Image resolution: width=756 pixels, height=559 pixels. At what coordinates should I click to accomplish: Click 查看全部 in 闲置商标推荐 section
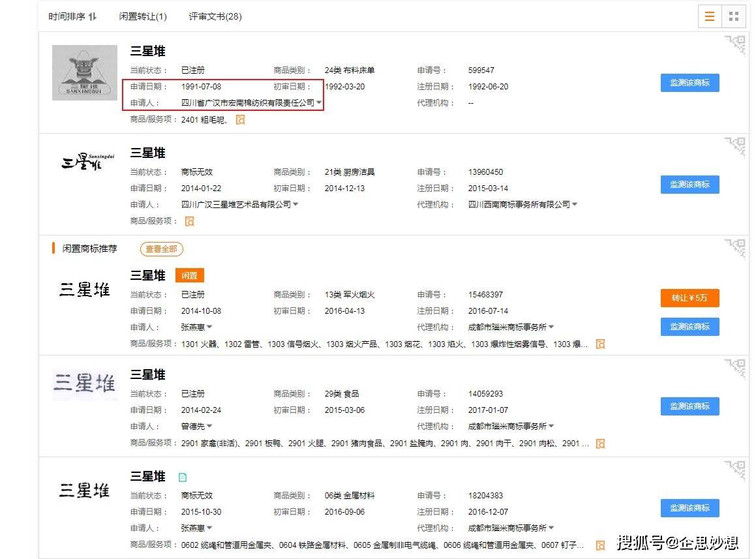pyautogui.click(x=161, y=249)
